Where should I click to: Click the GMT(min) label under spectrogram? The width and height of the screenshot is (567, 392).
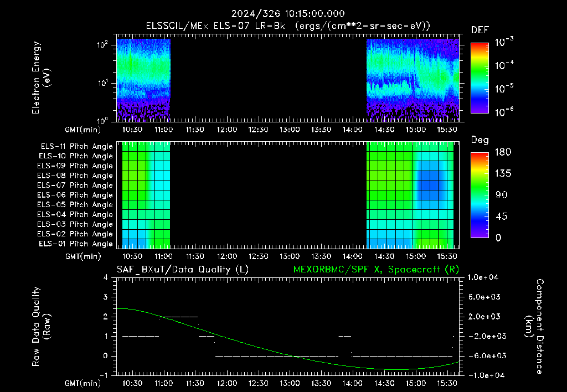point(83,130)
